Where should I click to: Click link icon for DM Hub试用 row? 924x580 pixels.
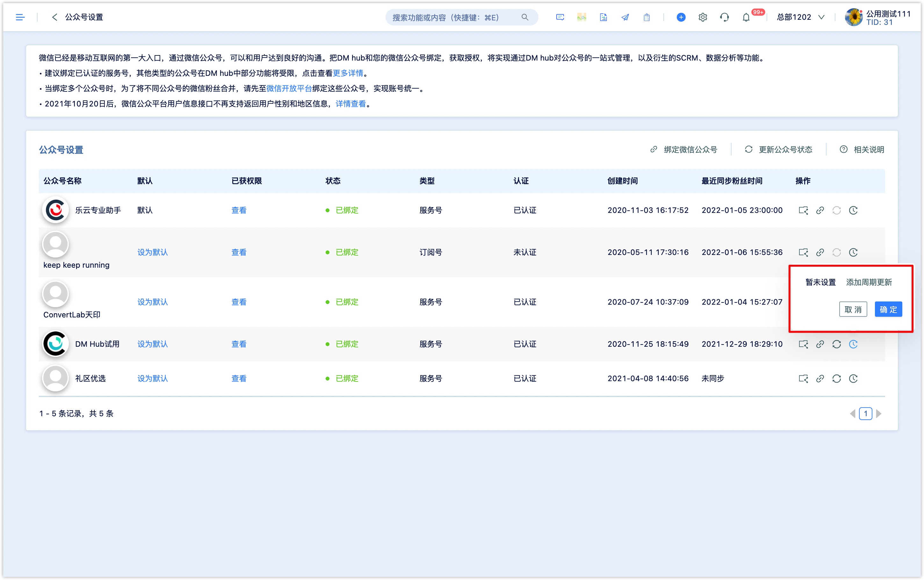820,344
